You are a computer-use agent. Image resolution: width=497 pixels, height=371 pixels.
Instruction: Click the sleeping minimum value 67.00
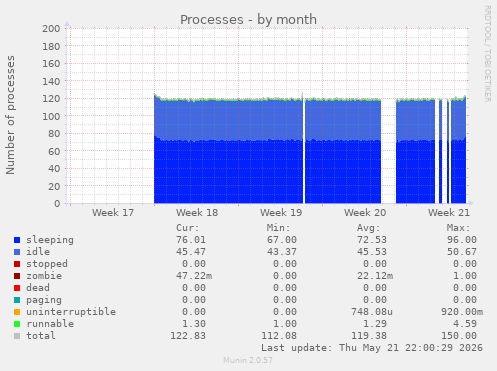point(282,240)
